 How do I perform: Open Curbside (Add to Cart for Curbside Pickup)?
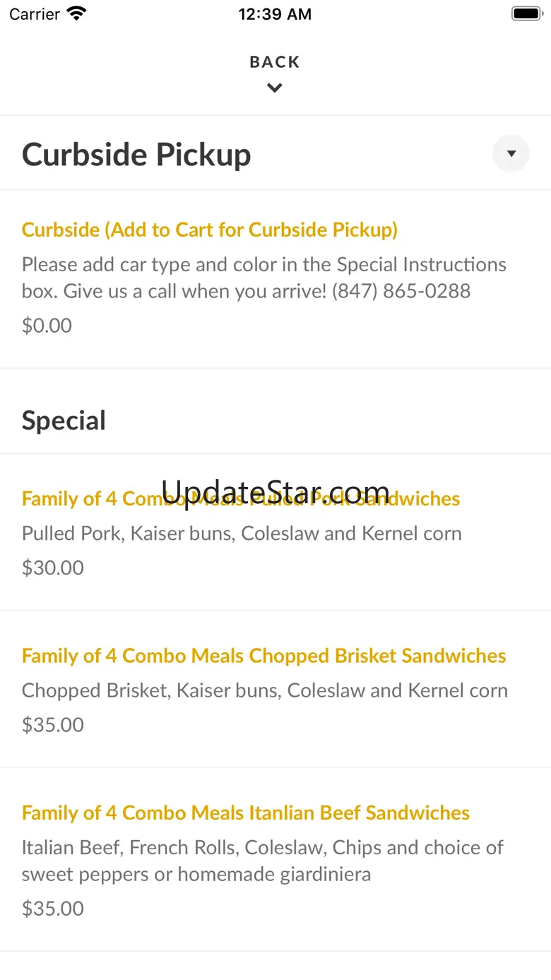pyautogui.click(x=210, y=230)
